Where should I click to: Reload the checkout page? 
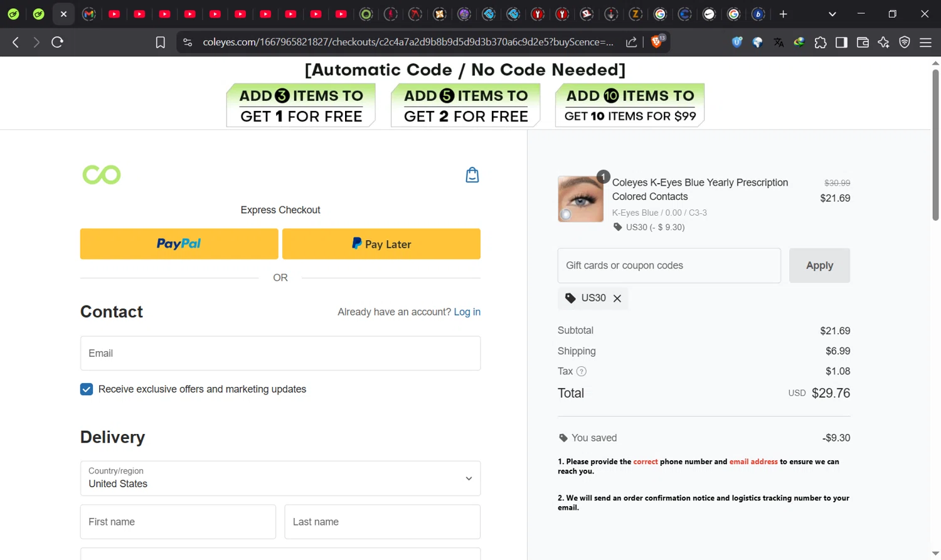click(57, 42)
